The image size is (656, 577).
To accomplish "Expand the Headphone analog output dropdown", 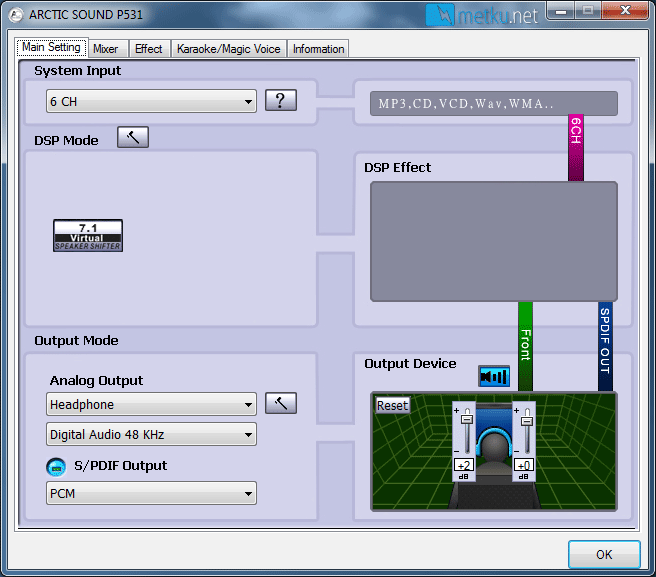I will pyautogui.click(x=151, y=404).
